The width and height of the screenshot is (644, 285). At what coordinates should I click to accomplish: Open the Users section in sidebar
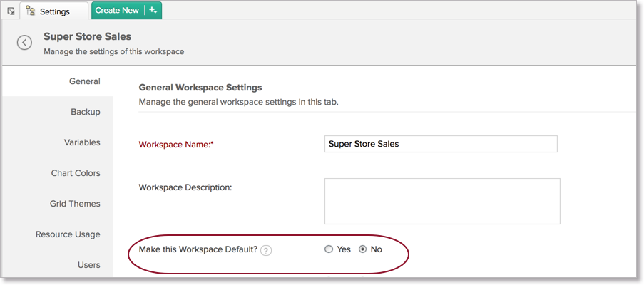pyautogui.click(x=88, y=265)
